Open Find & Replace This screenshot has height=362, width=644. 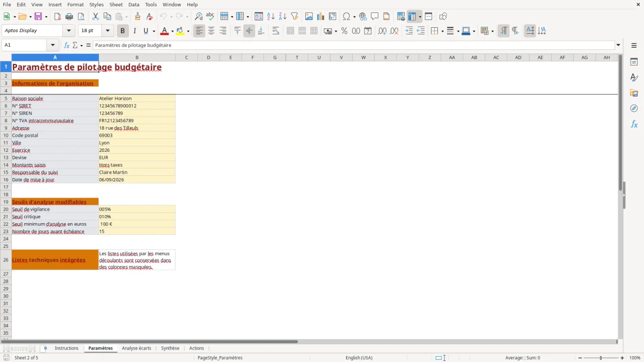(x=199, y=17)
